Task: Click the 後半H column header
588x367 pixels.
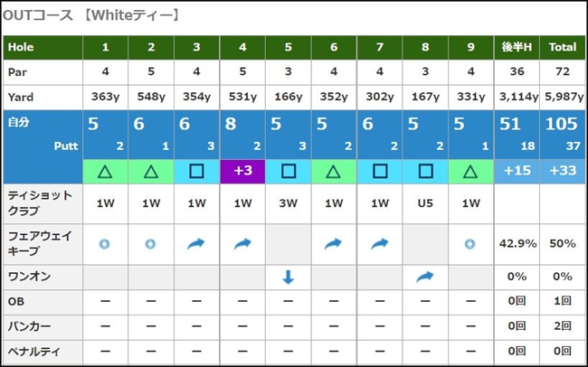Action: pos(517,47)
